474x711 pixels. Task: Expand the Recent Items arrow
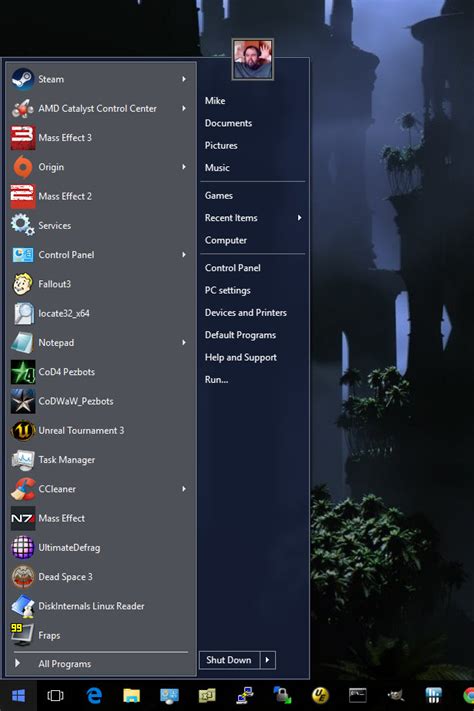tap(299, 218)
